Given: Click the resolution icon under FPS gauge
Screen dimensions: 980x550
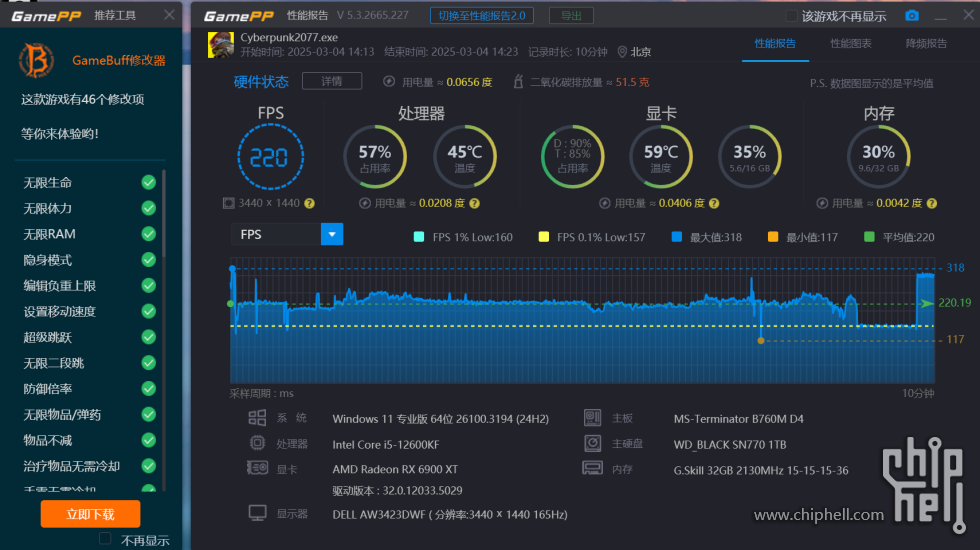Looking at the screenshot, I should pos(229,203).
